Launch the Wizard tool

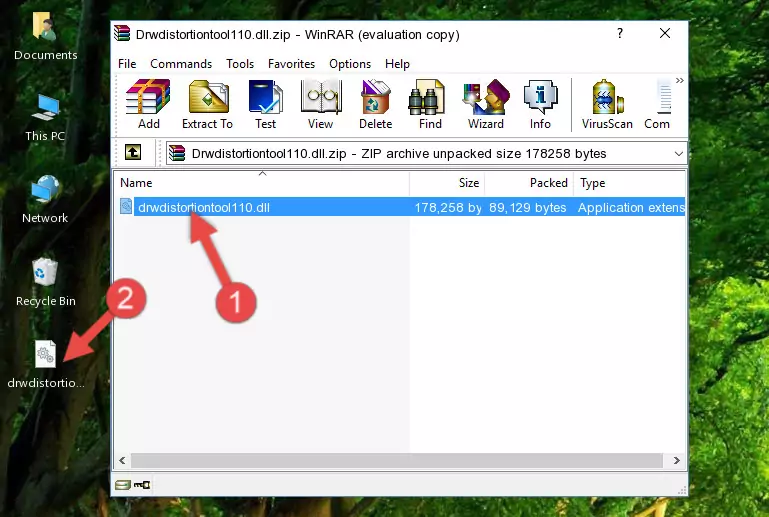(486, 104)
